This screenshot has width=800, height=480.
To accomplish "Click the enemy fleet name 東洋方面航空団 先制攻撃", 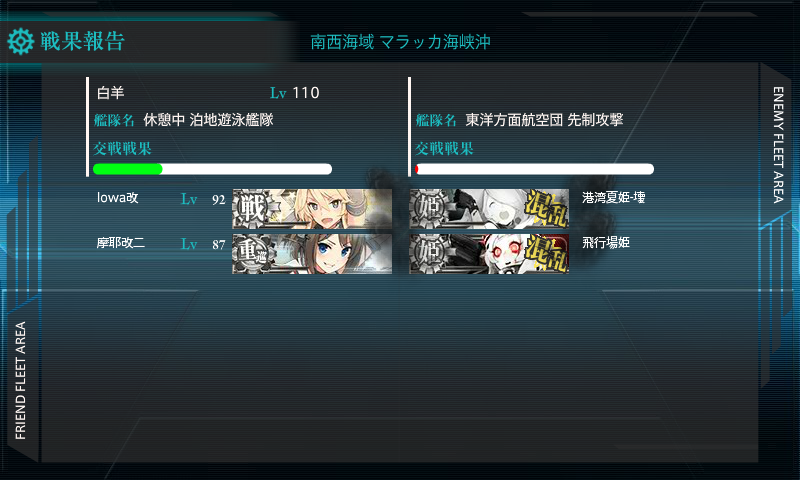I will point(544,120).
